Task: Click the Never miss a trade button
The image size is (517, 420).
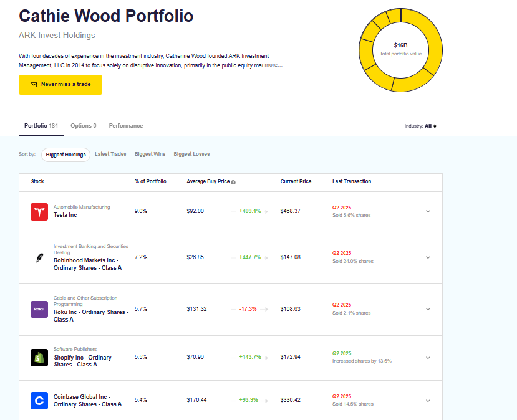Action: (60, 85)
